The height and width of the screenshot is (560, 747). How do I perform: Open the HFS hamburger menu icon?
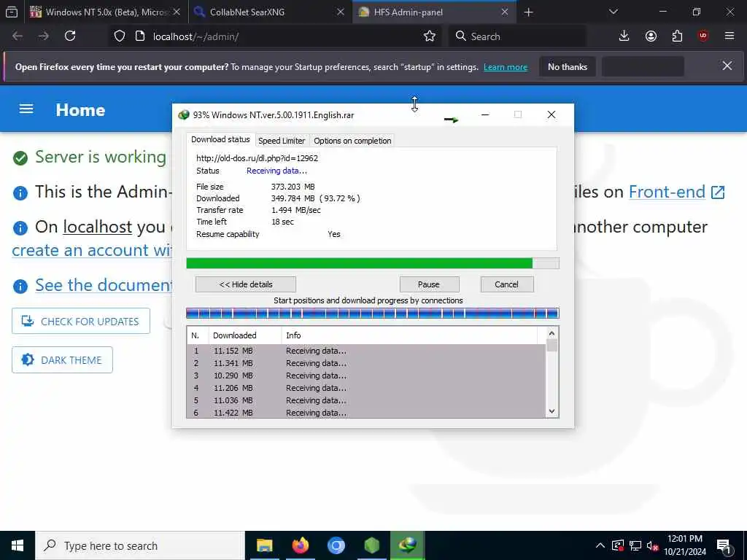pyautogui.click(x=26, y=109)
